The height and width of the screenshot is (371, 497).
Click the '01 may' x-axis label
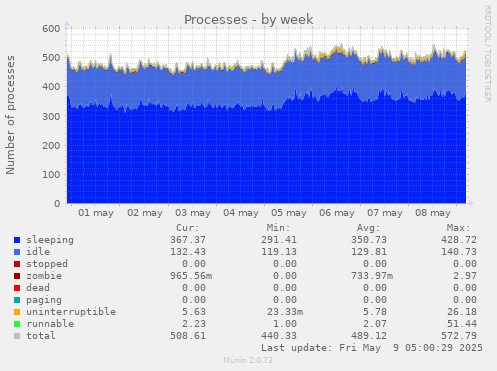point(96,213)
